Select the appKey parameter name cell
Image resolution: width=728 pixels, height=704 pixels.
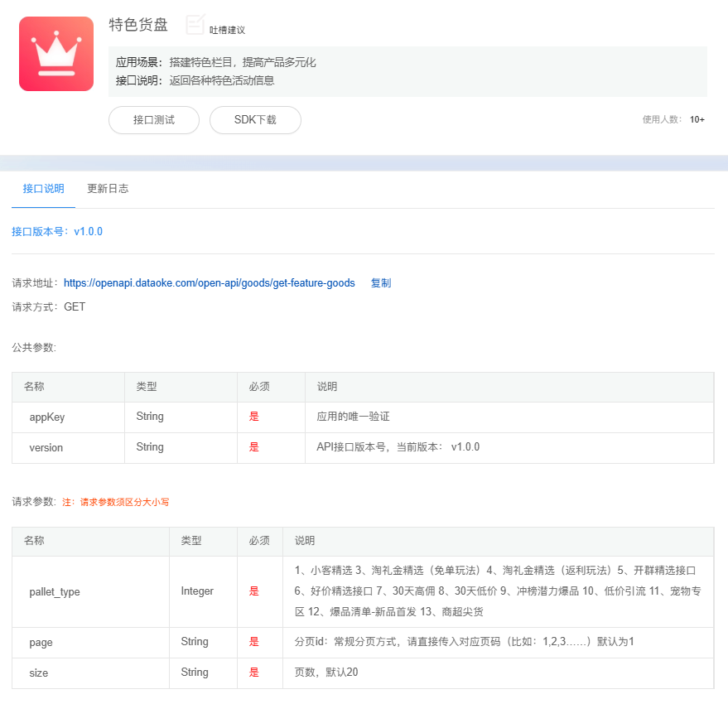(47, 417)
